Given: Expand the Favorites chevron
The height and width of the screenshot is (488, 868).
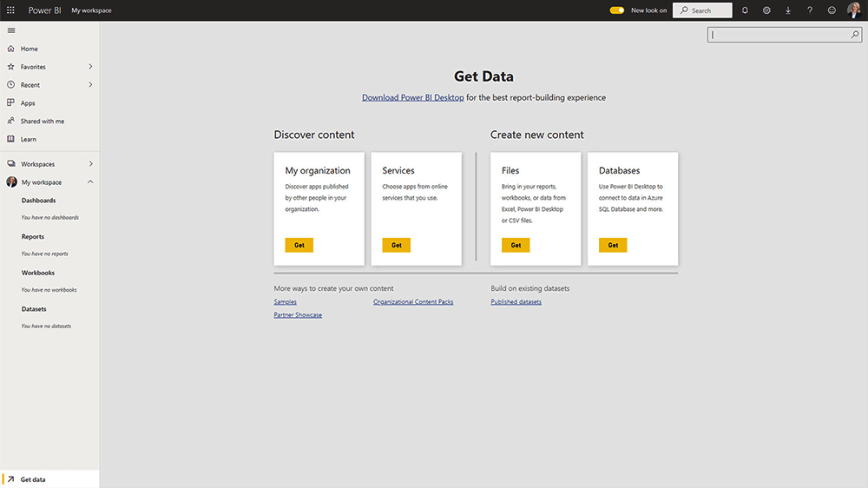Looking at the screenshot, I should coord(90,67).
